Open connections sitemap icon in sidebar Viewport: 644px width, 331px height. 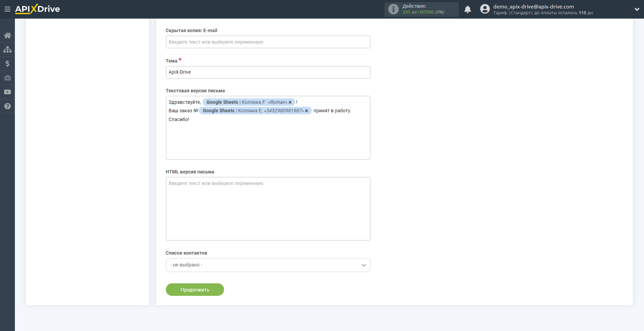(7, 50)
